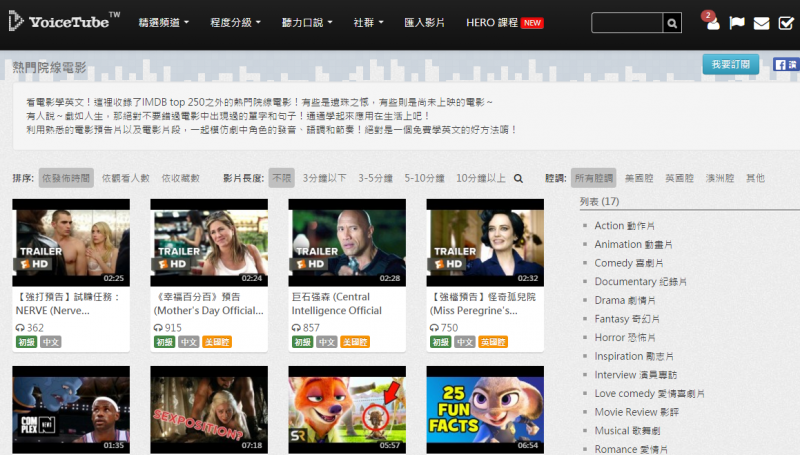Open the Mother's Day trailer thumbnail

pyautogui.click(x=209, y=242)
